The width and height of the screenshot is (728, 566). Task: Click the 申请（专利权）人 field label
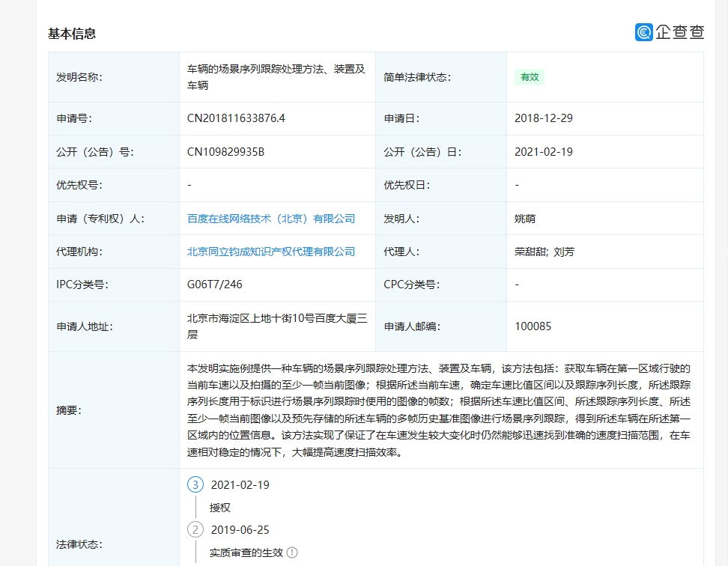pos(100,219)
